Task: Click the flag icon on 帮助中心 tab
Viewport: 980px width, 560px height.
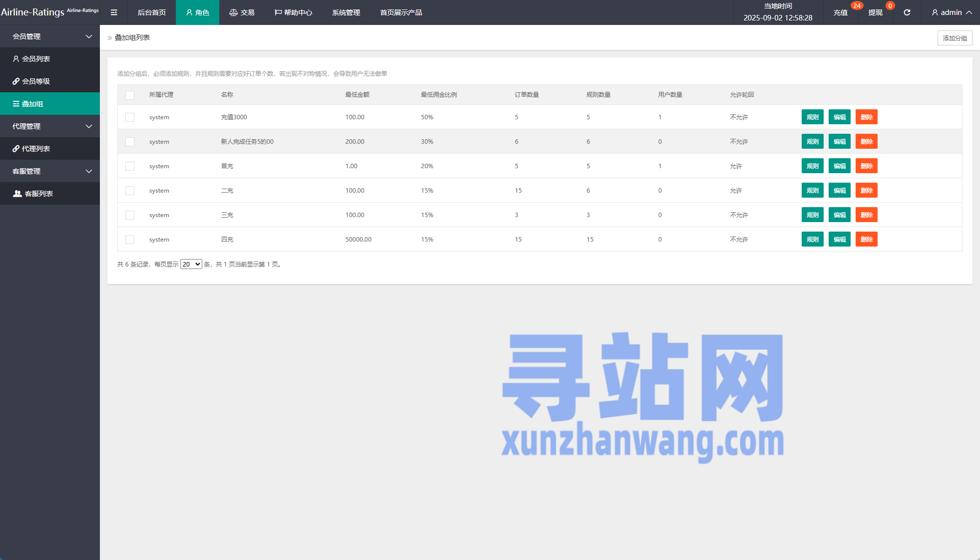Action: tap(278, 12)
